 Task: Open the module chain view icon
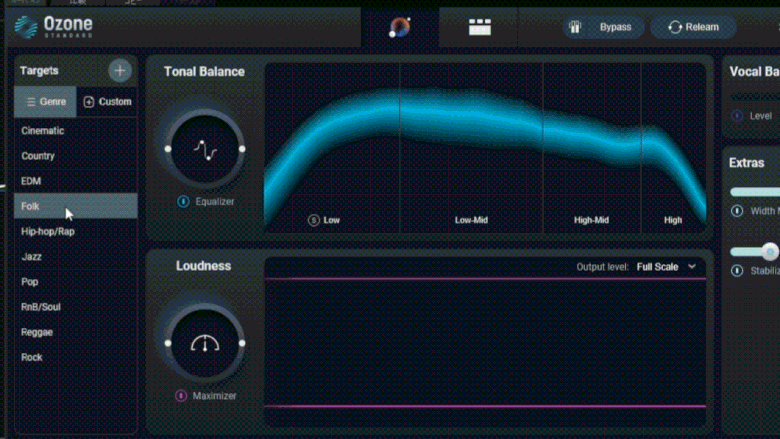[x=480, y=27]
